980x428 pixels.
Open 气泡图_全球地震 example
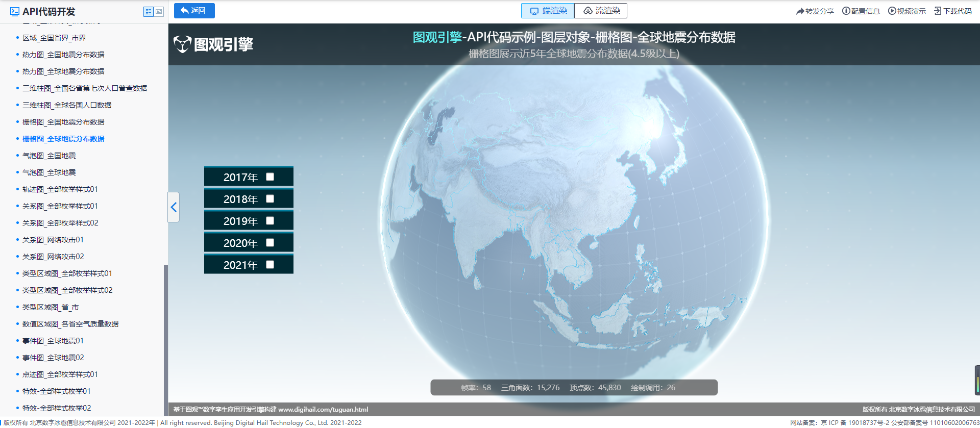(x=49, y=172)
